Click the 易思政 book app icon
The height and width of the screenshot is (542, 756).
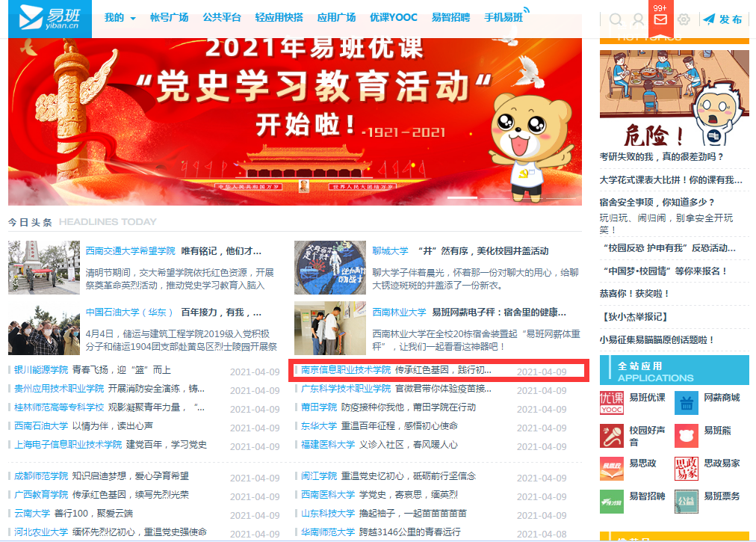tap(612, 469)
